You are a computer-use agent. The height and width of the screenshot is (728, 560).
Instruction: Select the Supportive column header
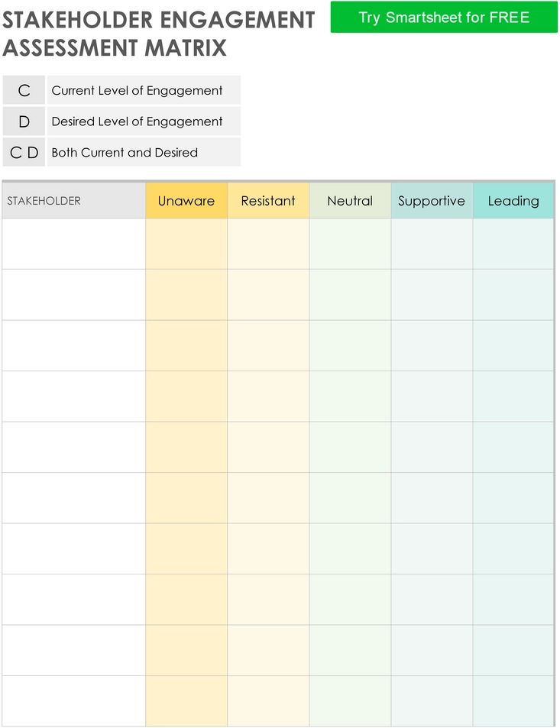pyautogui.click(x=432, y=201)
